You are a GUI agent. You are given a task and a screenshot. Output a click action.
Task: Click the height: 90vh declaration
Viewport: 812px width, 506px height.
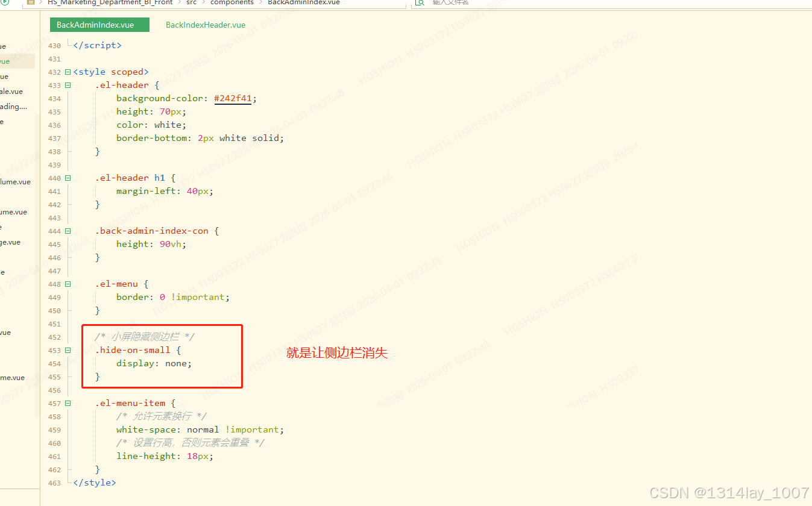coord(151,244)
